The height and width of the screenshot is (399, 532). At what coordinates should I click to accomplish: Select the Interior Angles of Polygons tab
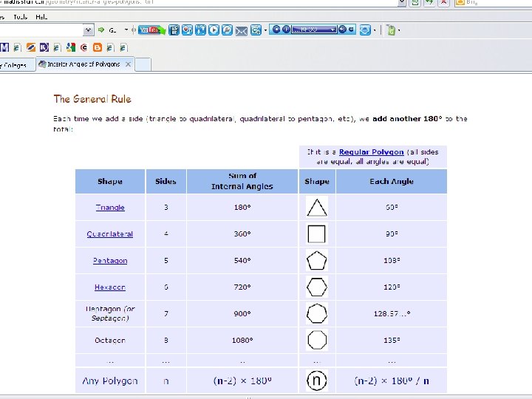pyautogui.click(x=83, y=64)
